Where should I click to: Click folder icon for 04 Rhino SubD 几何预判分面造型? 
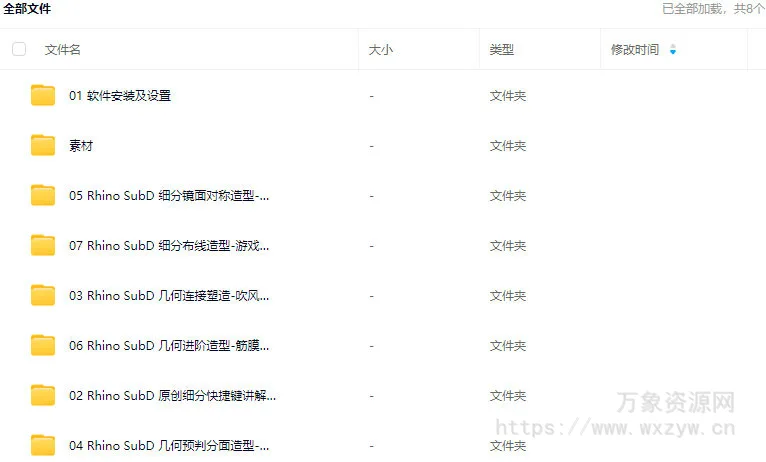pos(43,445)
